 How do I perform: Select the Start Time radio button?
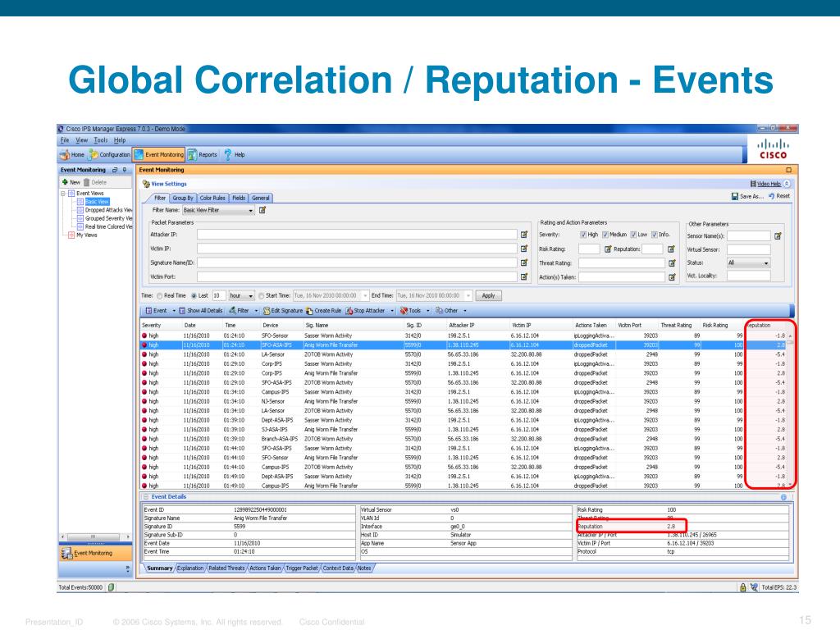click(262, 295)
